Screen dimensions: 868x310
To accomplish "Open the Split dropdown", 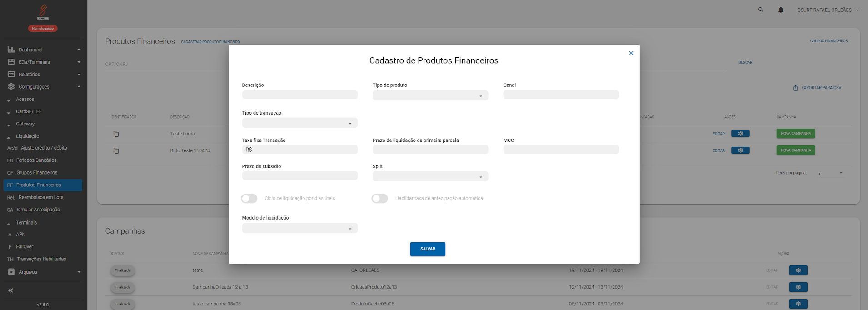I will point(430,176).
